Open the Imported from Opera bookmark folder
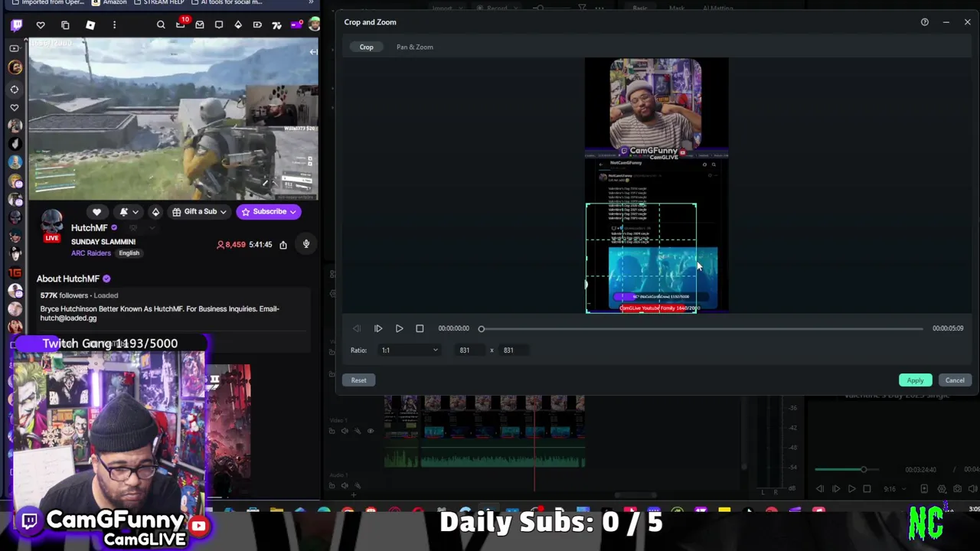The width and height of the screenshot is (980, 551). [x=47, y=2]
